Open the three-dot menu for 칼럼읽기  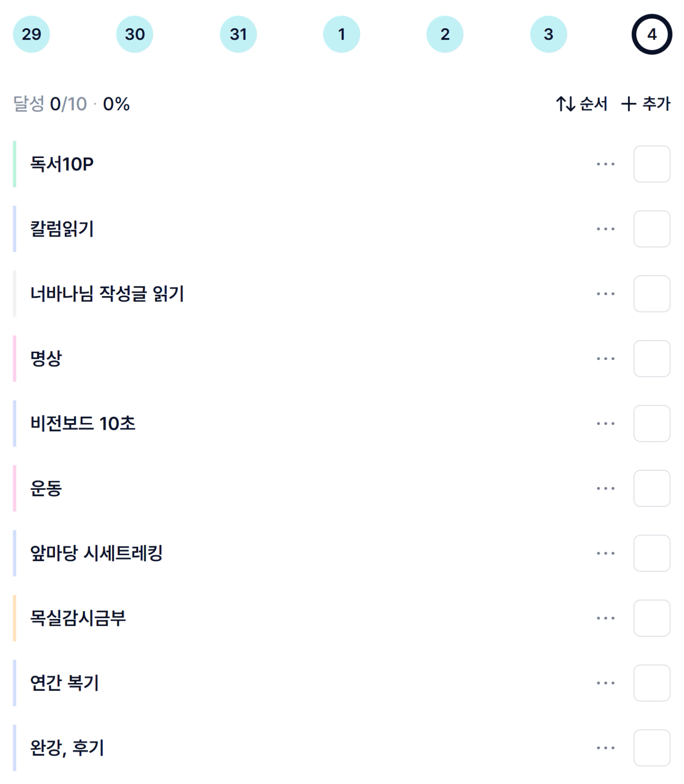(606, 229)
